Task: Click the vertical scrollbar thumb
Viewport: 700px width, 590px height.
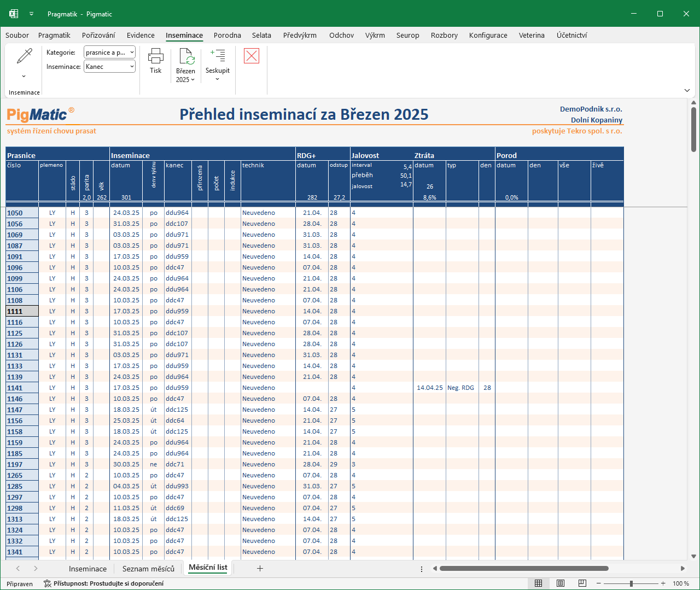Action: coord(693,130)
